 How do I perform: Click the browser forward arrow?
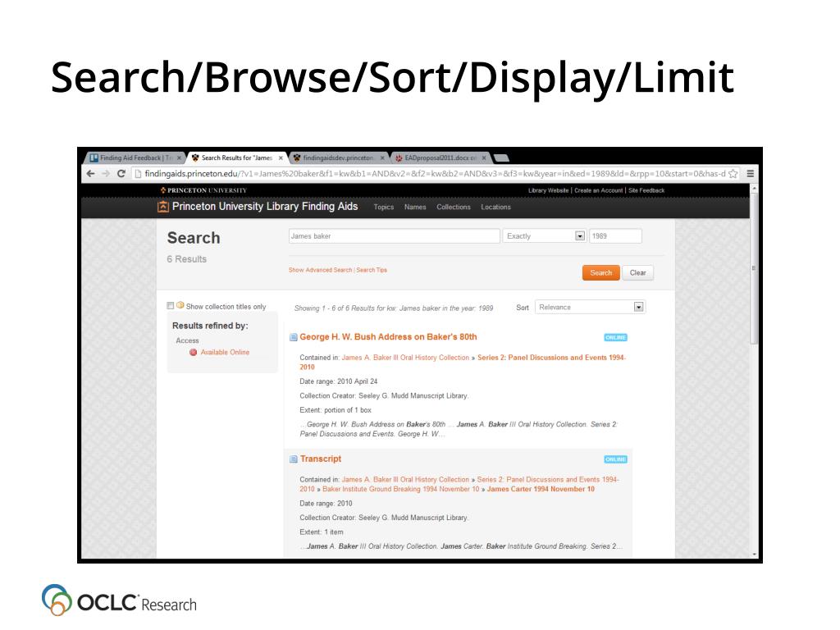tap(106, 174)
